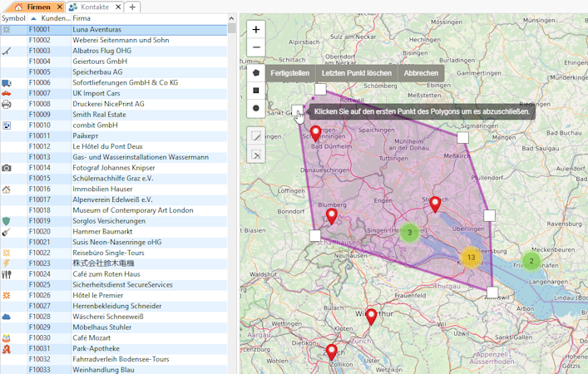This screenshot has height=374, width=588.
Task: Click the camera symbol of Fotograf Knipser
Action: pyautogui.click(x=7, y=168)
